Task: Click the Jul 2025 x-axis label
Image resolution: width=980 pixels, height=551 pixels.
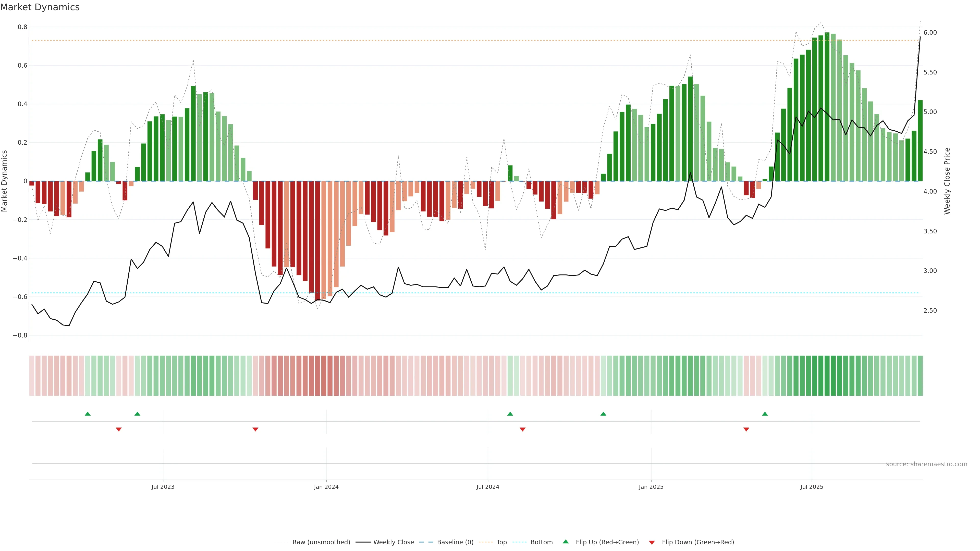Action: point(812,487)
